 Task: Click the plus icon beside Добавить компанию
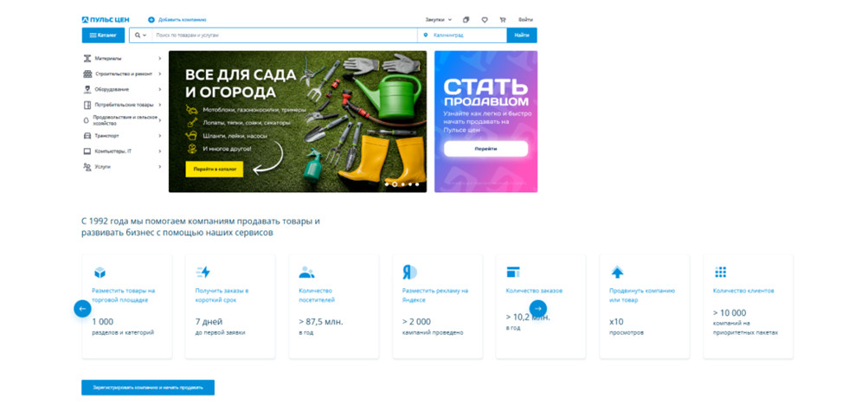click(151, 20)
